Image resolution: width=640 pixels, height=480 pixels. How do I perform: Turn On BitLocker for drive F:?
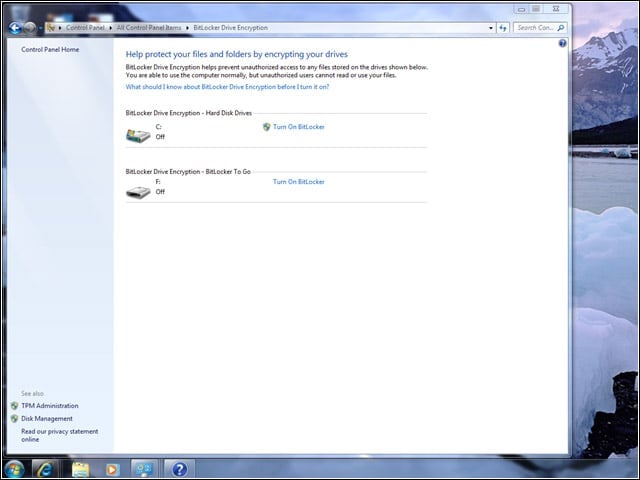click(x=298, y=182)
